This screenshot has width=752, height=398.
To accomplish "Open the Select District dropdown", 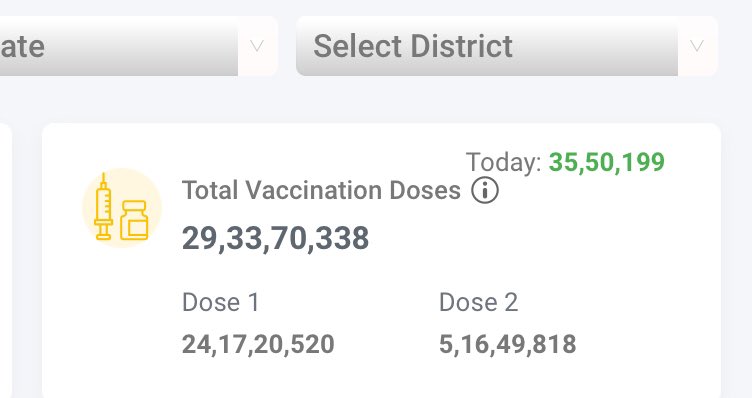I will click(506, 46).
